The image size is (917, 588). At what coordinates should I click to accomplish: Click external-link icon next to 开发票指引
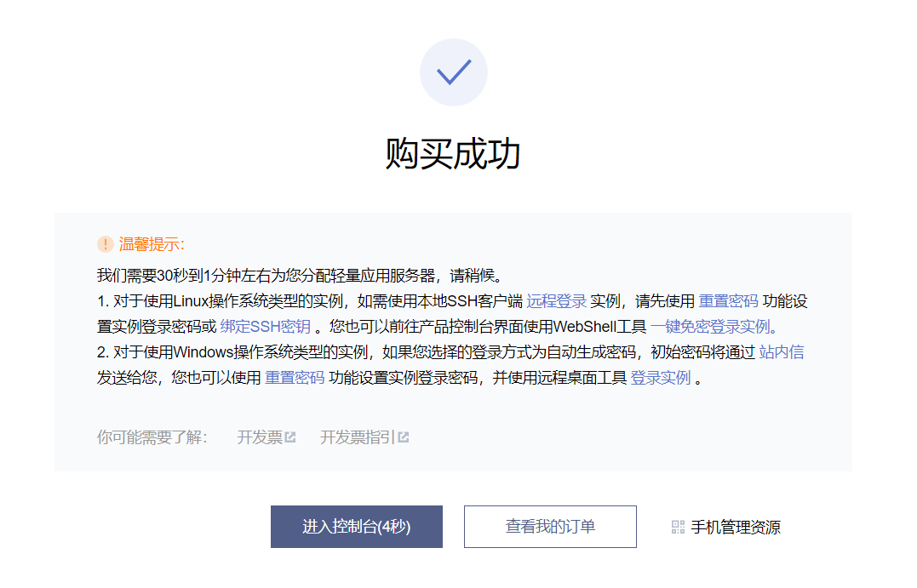(403, 437)
